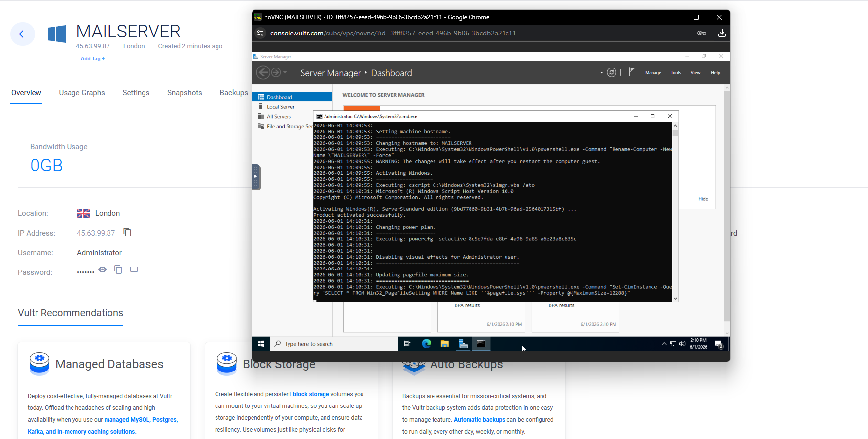Viewport: 868px width, 439px height.
Task: Click the password key icon in Chrome
Action: (x=702, y=33)
